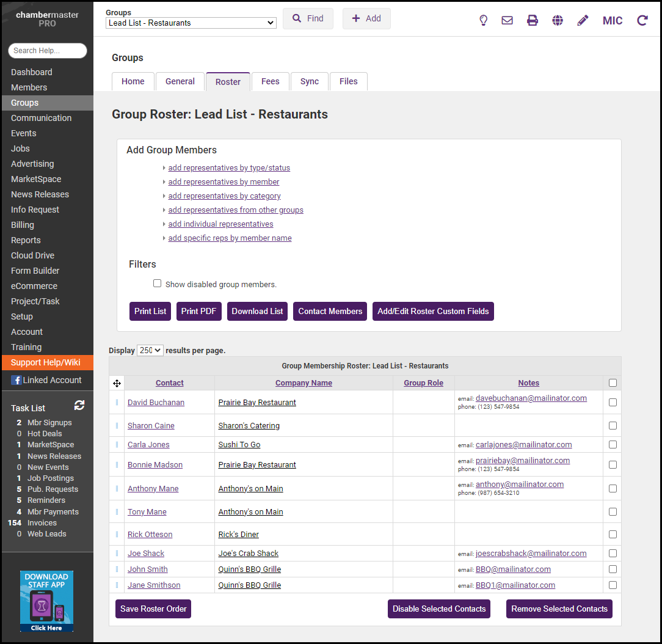Check the box for Sharon Caine row

coord(613,426)
